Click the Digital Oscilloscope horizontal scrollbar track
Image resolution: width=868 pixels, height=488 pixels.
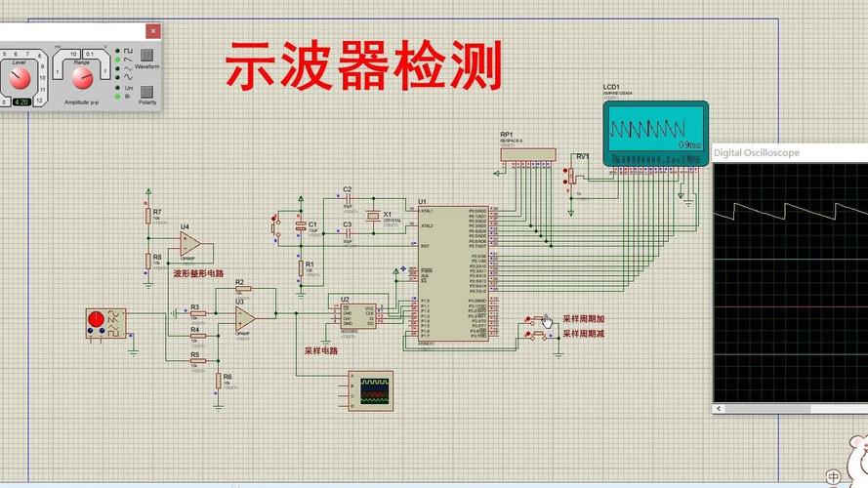point(796,408)
